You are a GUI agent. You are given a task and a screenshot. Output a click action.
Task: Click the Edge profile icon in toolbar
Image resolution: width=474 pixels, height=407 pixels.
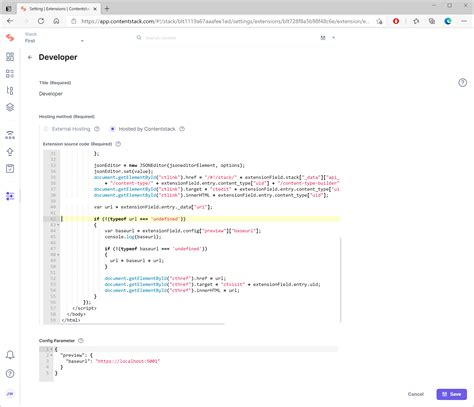[448, 21]
